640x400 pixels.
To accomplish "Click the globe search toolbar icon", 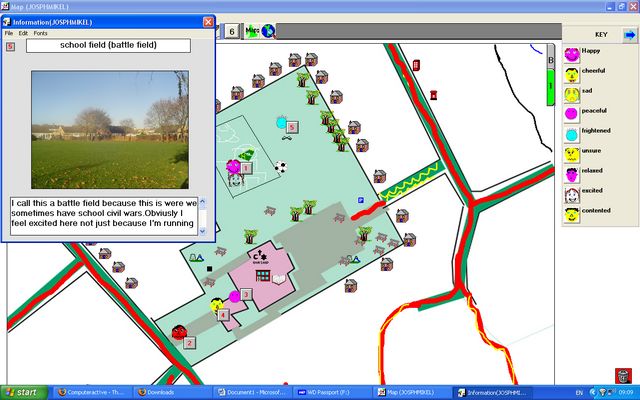I will pyautogui.click(x=268, y=31).
